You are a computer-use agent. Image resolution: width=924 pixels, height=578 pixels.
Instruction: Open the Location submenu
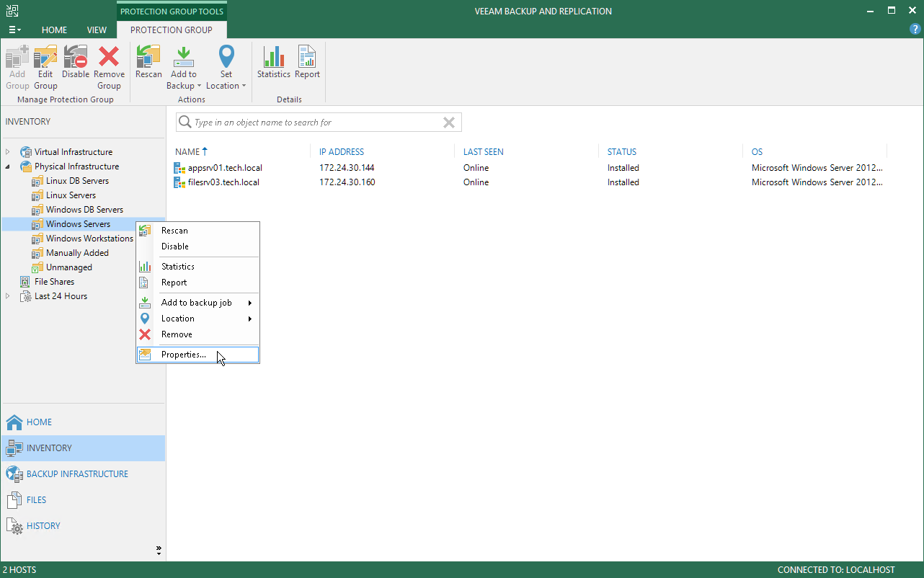tap(198, 319)
